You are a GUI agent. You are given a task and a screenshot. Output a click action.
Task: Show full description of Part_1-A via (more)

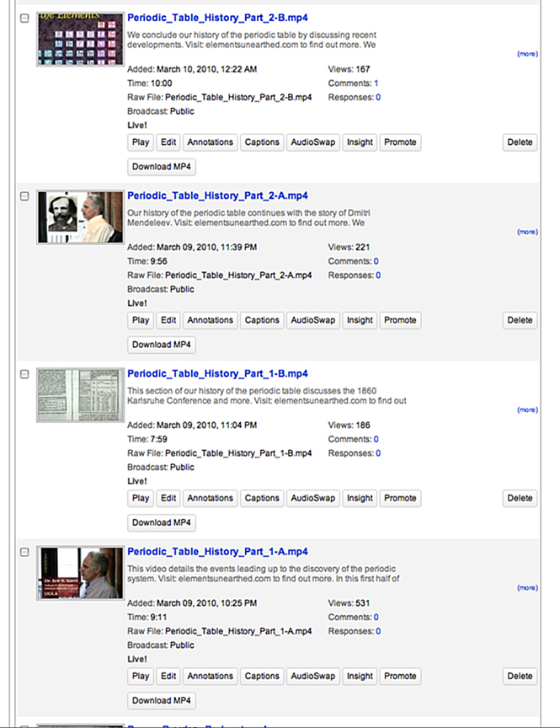click(x=527, y=588)
